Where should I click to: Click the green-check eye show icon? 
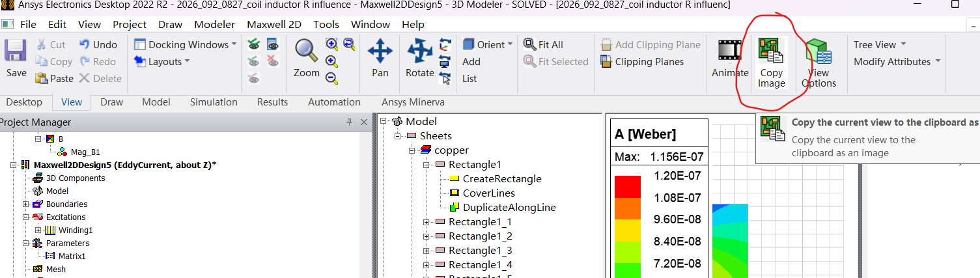tap(254, 45)
